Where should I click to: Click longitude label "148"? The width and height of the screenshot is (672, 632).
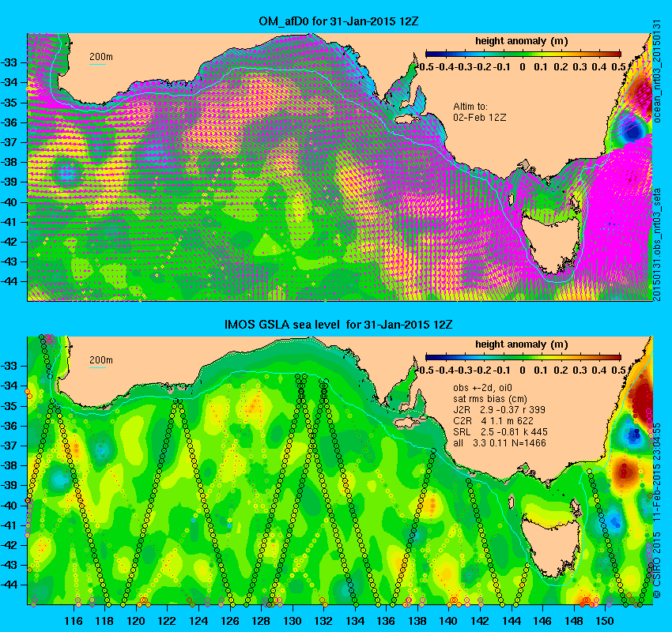574,621
